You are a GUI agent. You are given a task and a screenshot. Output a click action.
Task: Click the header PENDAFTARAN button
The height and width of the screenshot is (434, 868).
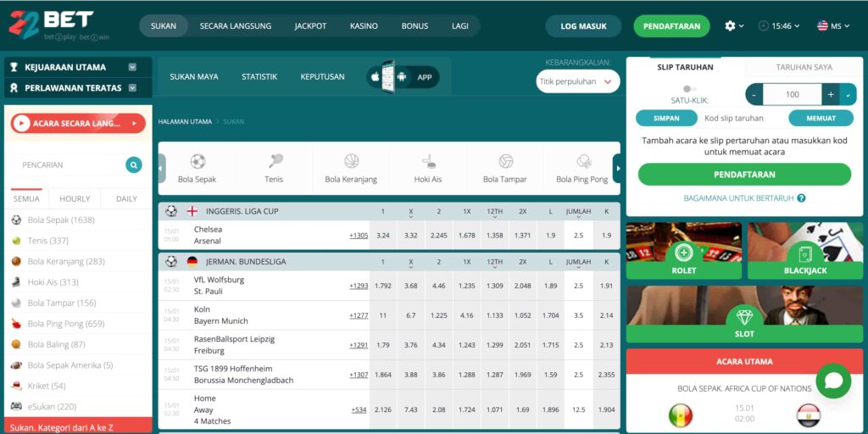tap(671, 26)
